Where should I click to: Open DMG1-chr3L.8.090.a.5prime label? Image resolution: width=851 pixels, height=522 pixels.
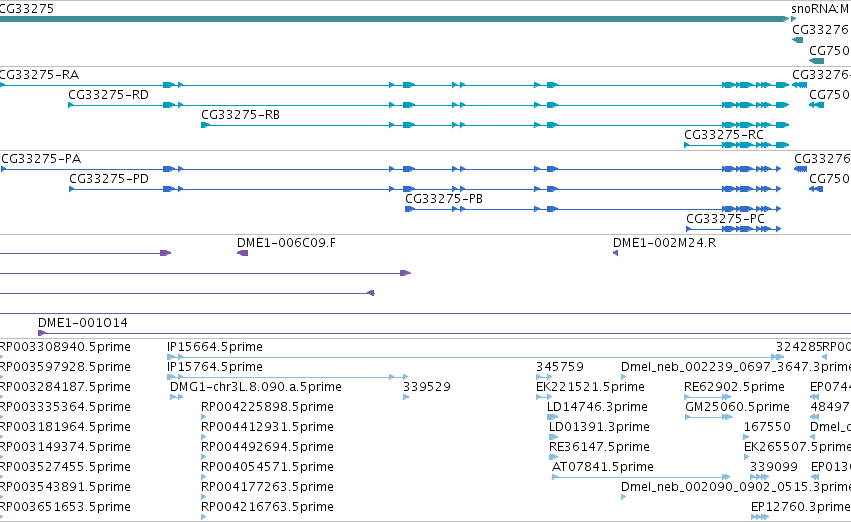click(256, 387)
